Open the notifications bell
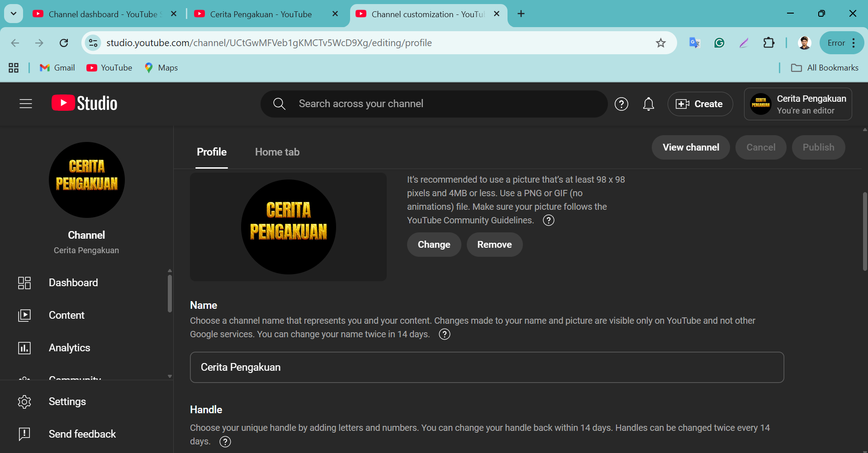This screenshot has height=453, width=868. [648, 104]
